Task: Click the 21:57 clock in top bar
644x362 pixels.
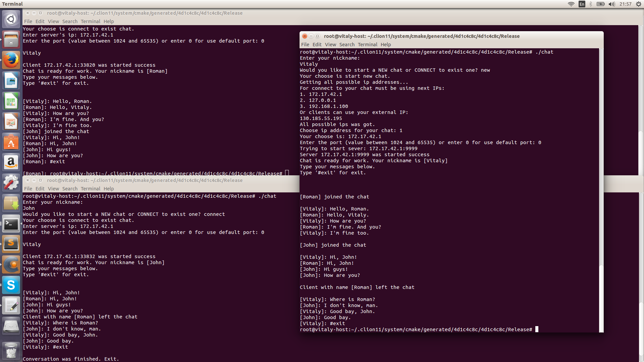Action: click(625, 4)
